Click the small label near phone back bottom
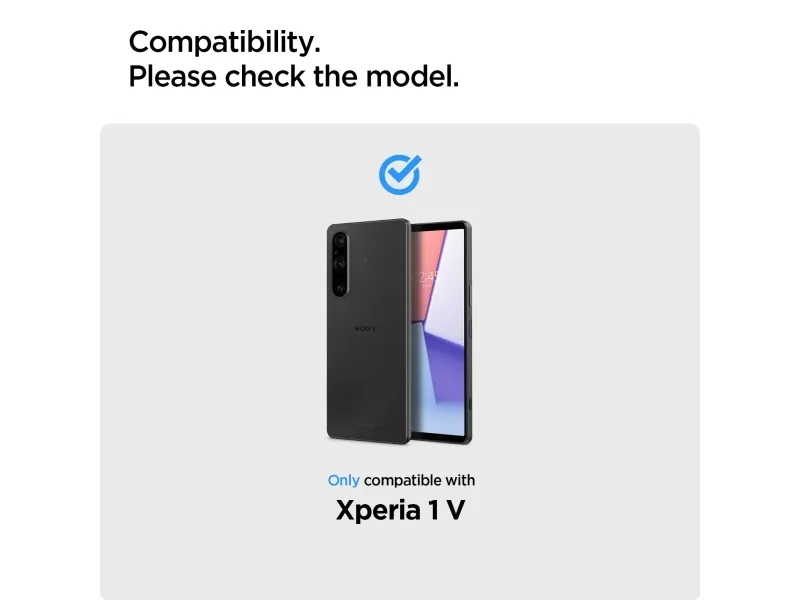The height and width of the screenshot is (600, 800). tap(365, 424)
